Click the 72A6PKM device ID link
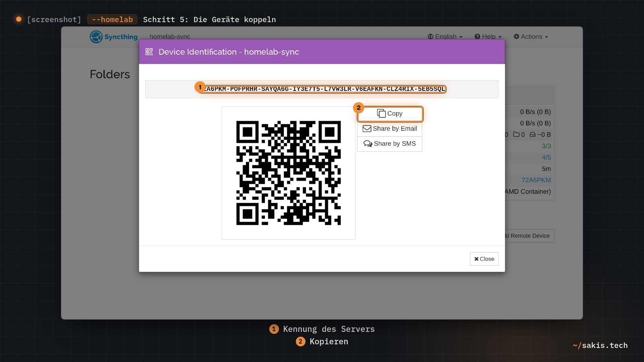Image resolution: width=644 pixels, height=362 pixels. click(536, 180)
